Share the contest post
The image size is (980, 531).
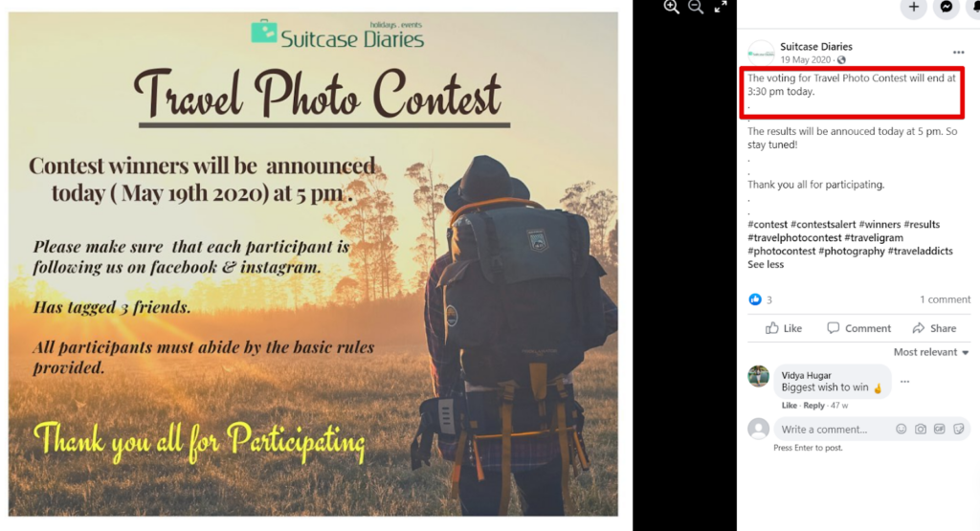pyautogui.click(x=934, y=328)
